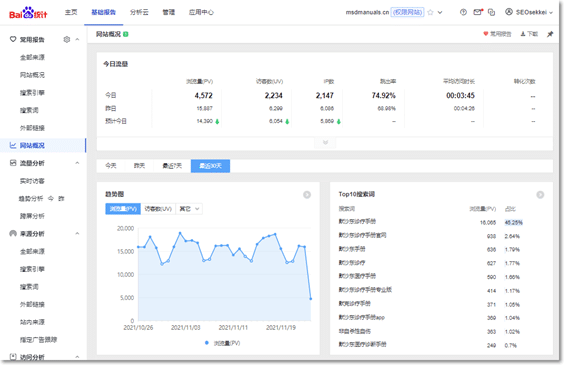Click today's bounce rate 74.92%
Image resolution: width=564 pixels, height=365 pixels.
coord(383,96)
